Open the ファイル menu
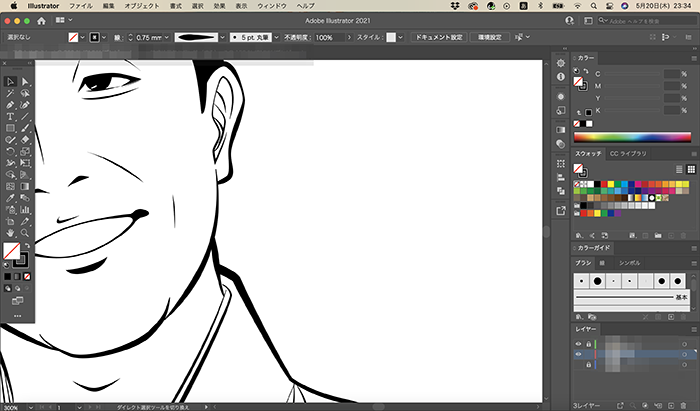This screenshot has width=700, height=411. click(x=81, y=6)
